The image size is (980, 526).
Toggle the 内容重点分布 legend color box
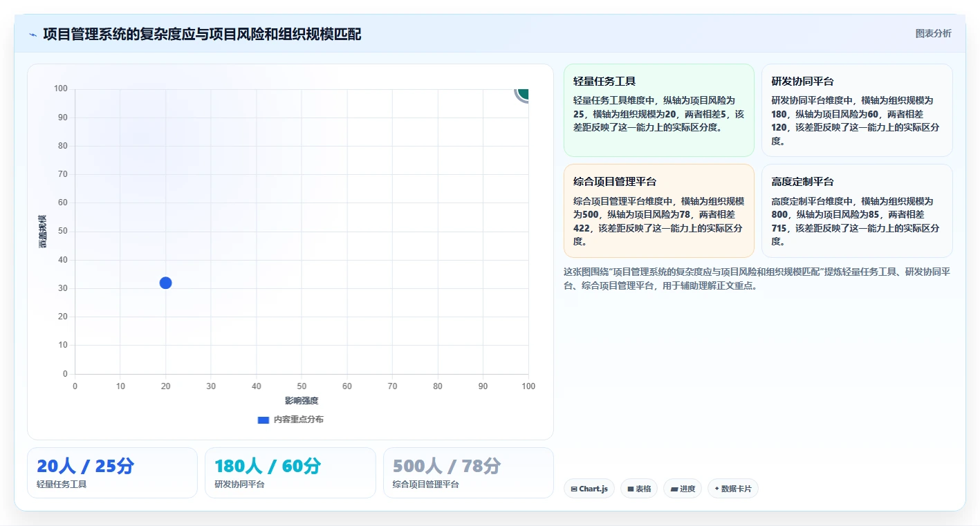(263, 420)
